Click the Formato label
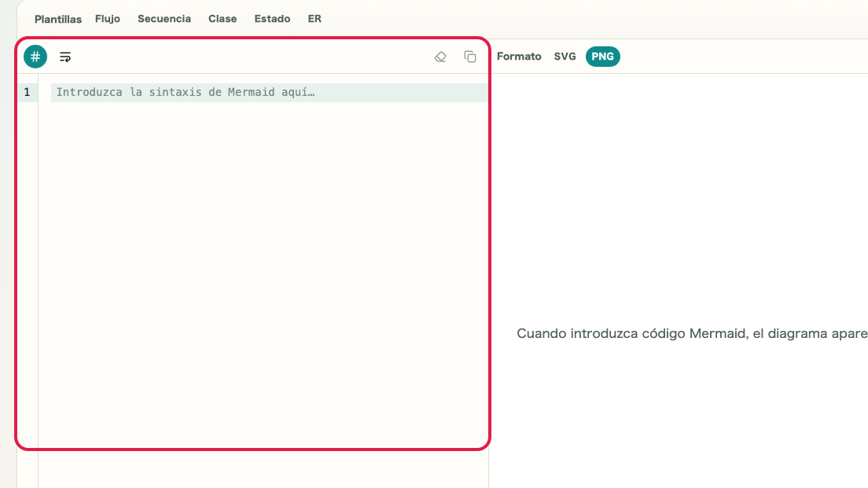Screen dimensions: 868x488 coord(519,57)
